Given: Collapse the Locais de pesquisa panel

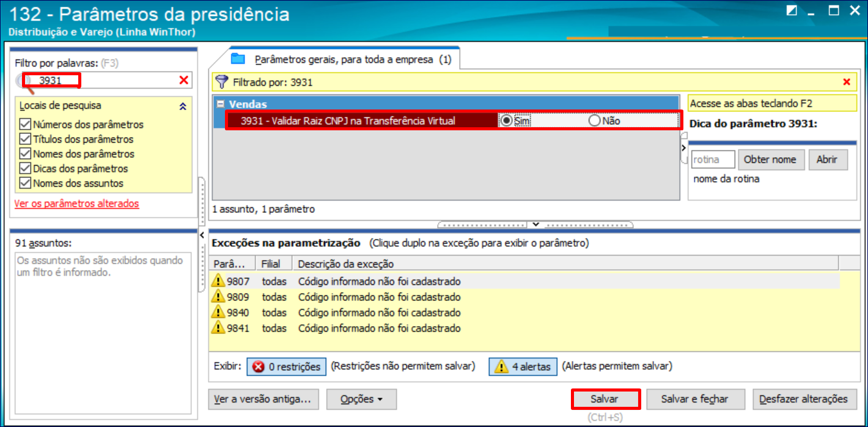Looking at the screenshot, I should tap(182, 106).
